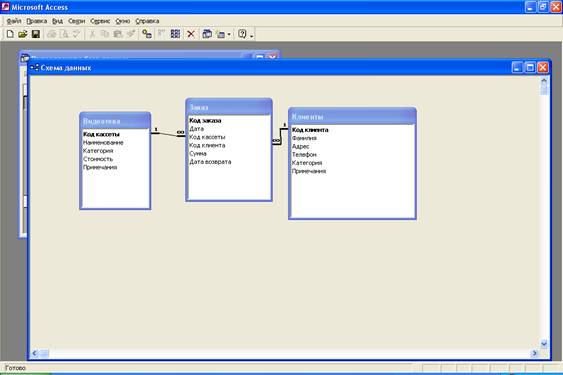Open the Файл menu
Viewport: 563px width, 375px height.
tap(14, 21)
